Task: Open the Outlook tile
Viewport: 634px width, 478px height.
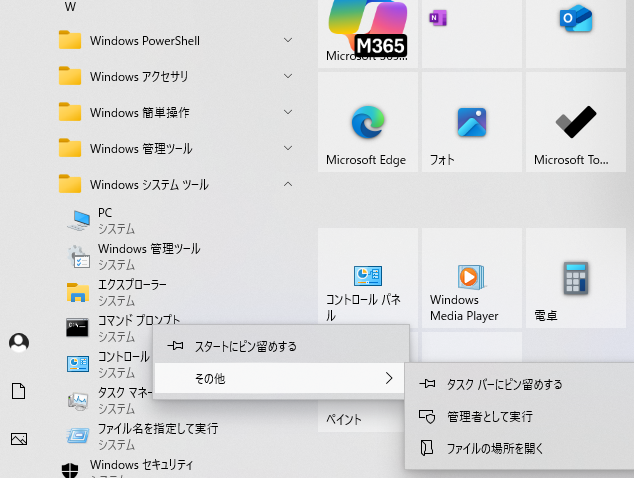Action: [575, 34]
